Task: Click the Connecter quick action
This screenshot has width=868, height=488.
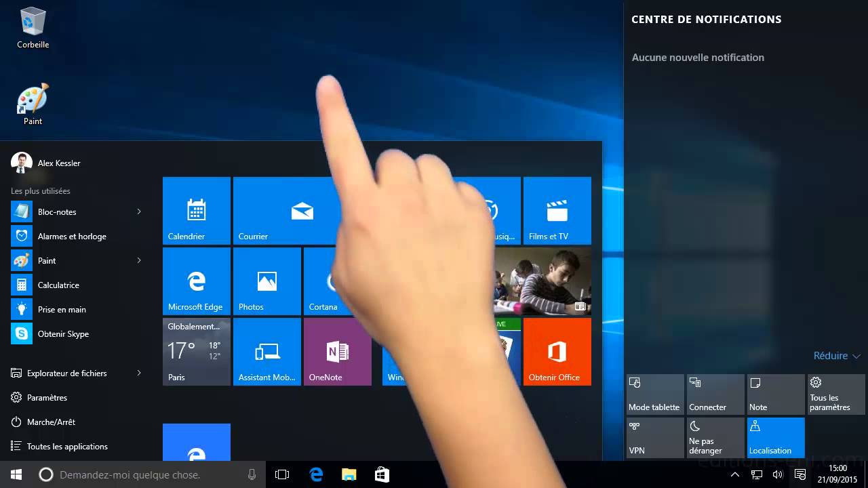Action: click(x=715, y=394)
